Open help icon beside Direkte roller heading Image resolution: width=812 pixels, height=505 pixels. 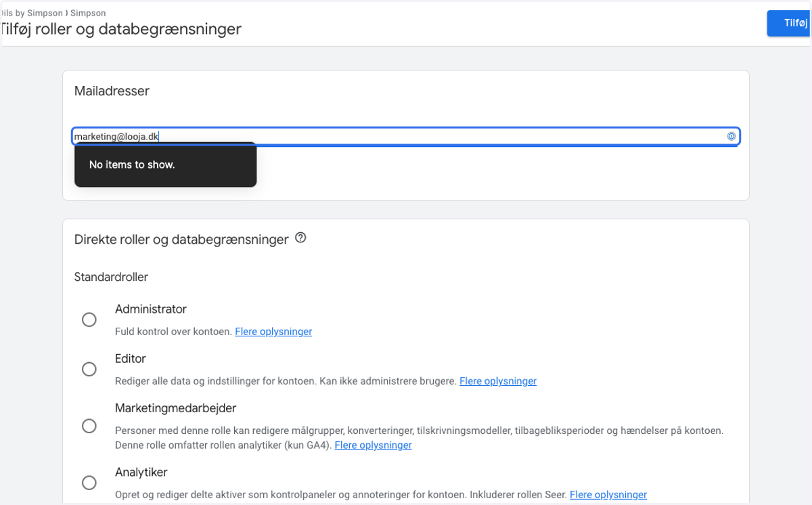[x=301, y=238]
